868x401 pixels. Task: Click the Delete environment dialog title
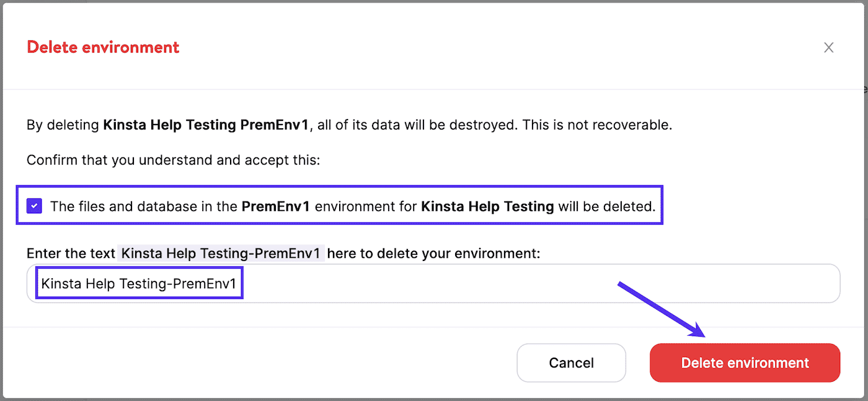(x=103, y=47)
